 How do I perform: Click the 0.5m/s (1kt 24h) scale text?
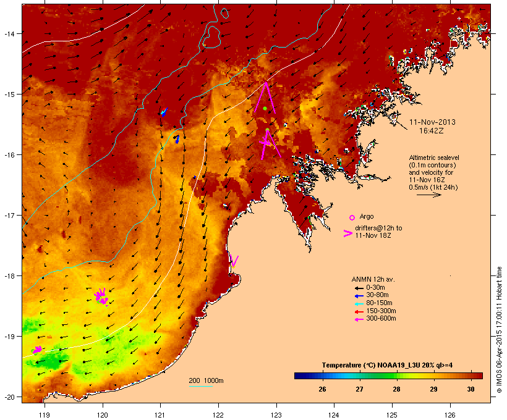coord(433,187)
